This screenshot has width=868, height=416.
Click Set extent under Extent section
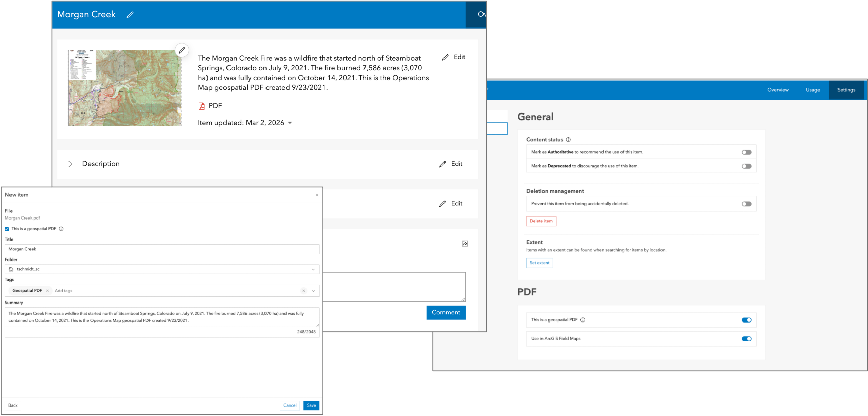point(539,263)
